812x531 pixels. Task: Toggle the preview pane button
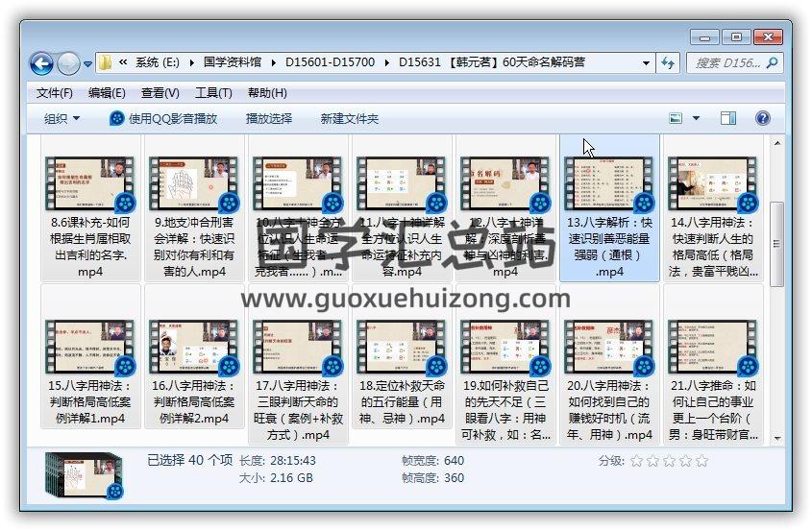pyautogui.click(x=728, y=118)
